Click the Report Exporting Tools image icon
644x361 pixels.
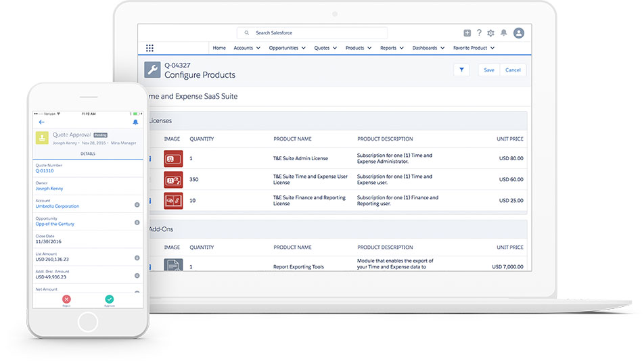pos(173,265)
